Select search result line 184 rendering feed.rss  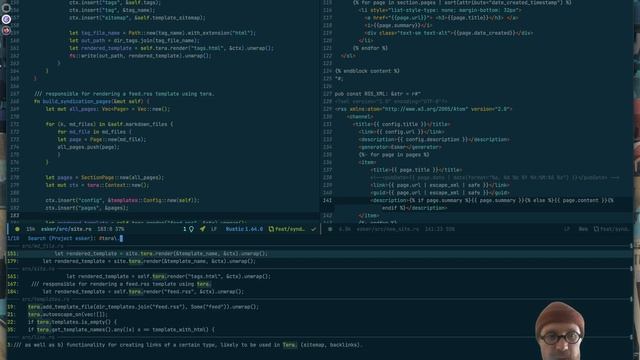(x=320, y=292)
